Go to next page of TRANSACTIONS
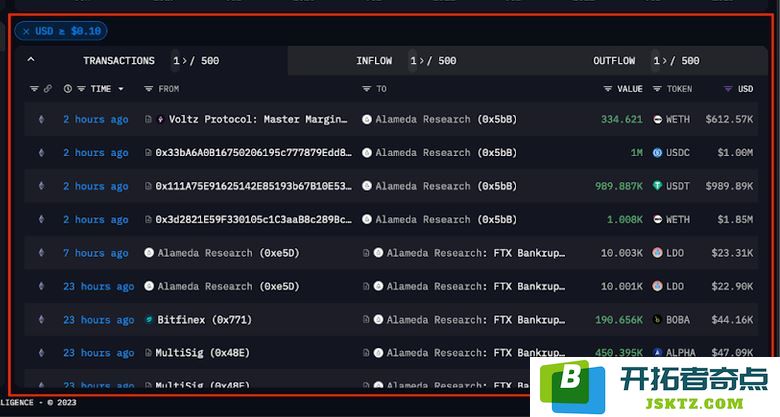The width and height of the screenshot is (780, 417). 184,61
